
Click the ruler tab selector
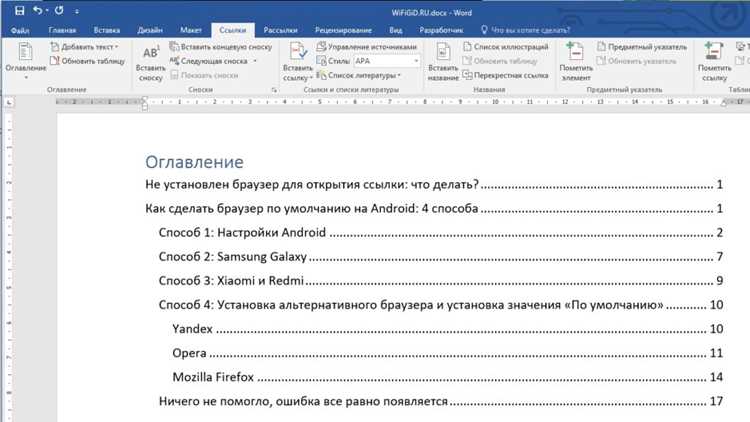(9, 102)
